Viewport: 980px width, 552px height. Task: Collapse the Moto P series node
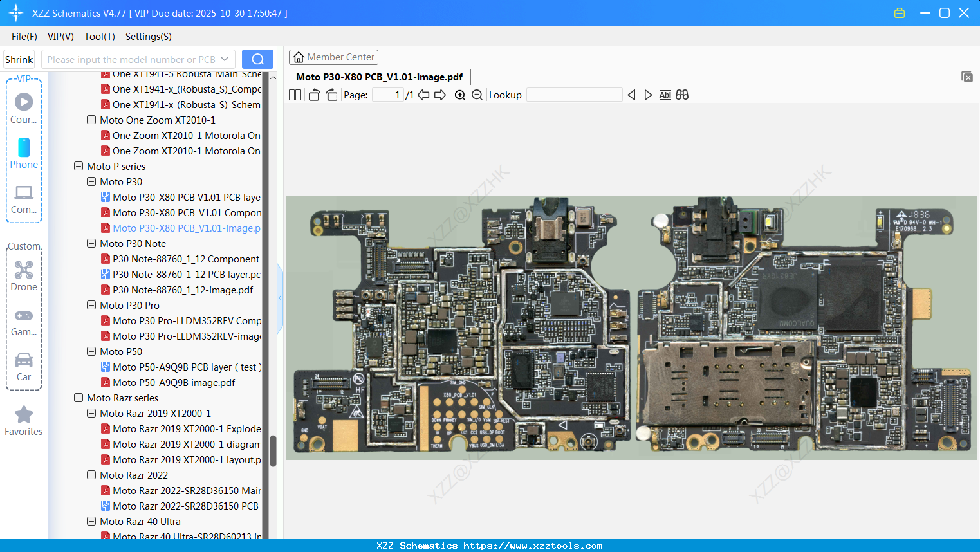tap(79, 166)
